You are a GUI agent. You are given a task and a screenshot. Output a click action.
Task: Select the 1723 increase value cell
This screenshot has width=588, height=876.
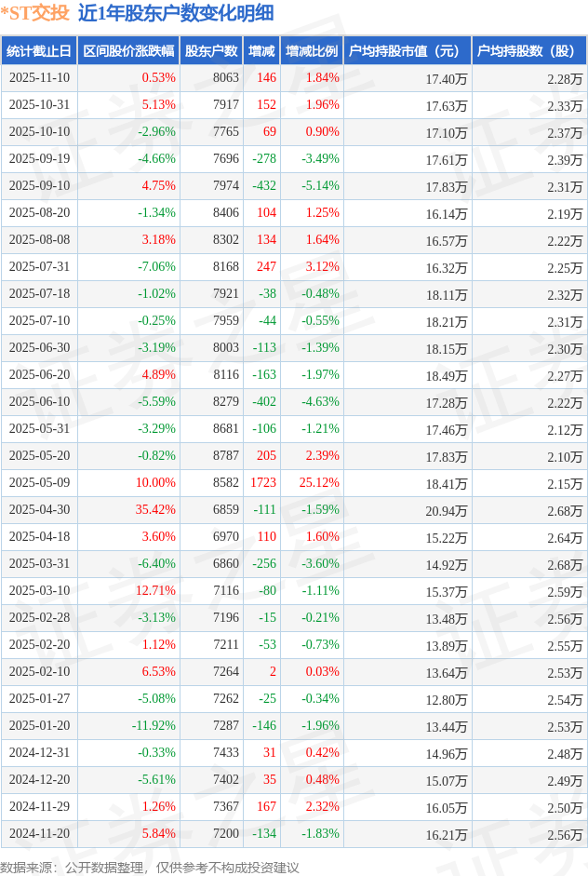pyautogui.click(x=263, y=483)
